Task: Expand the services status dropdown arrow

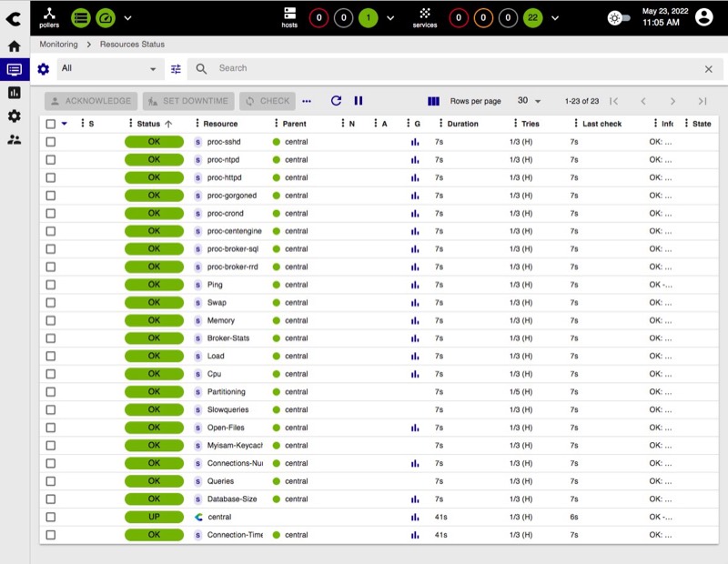Action: pos(555,17)
